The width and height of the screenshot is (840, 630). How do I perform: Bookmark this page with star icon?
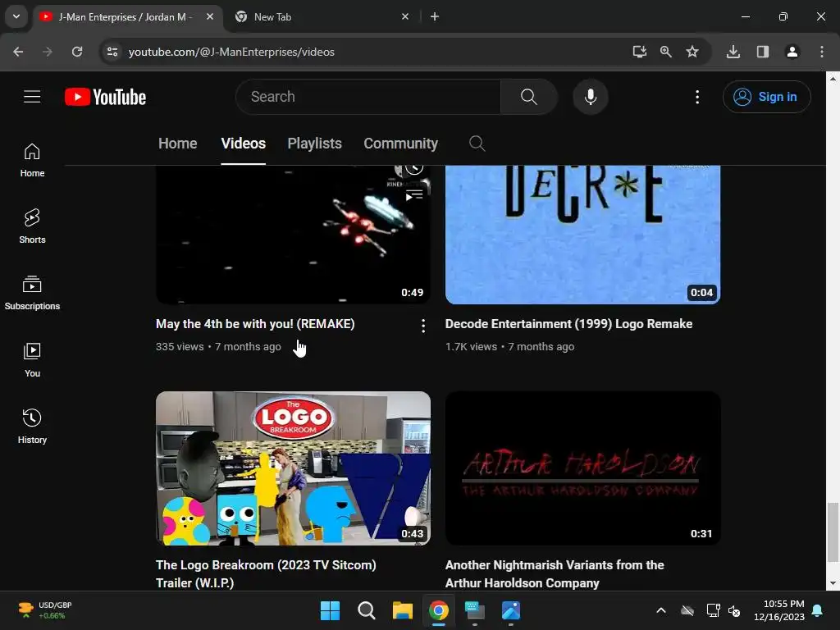coord(692,52)
